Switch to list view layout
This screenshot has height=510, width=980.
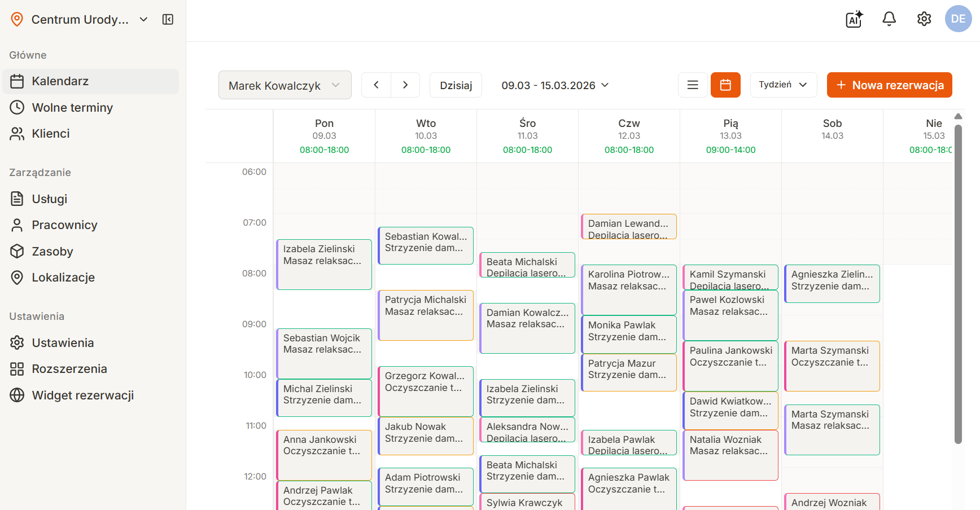click(x=693, y=85)
